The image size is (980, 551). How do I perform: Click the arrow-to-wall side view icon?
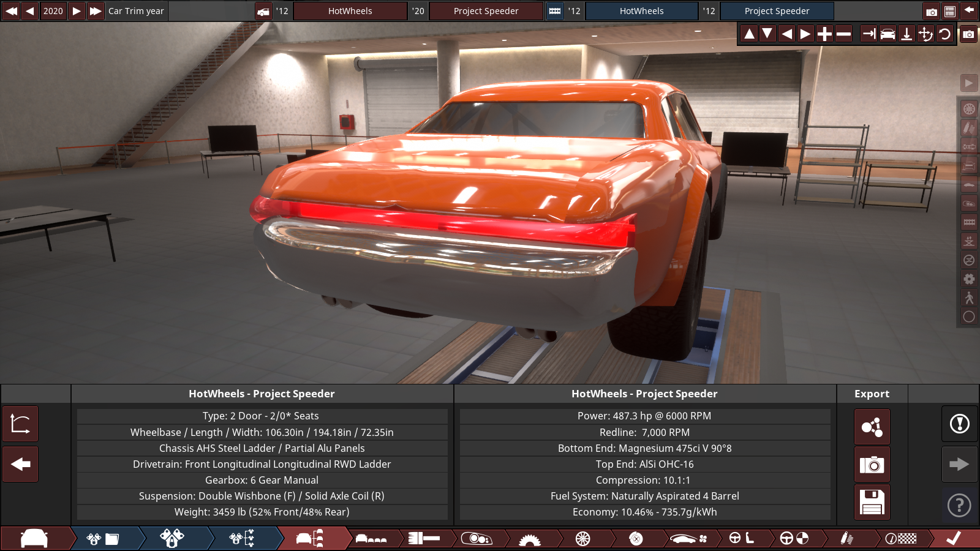[x=869, y=34]
